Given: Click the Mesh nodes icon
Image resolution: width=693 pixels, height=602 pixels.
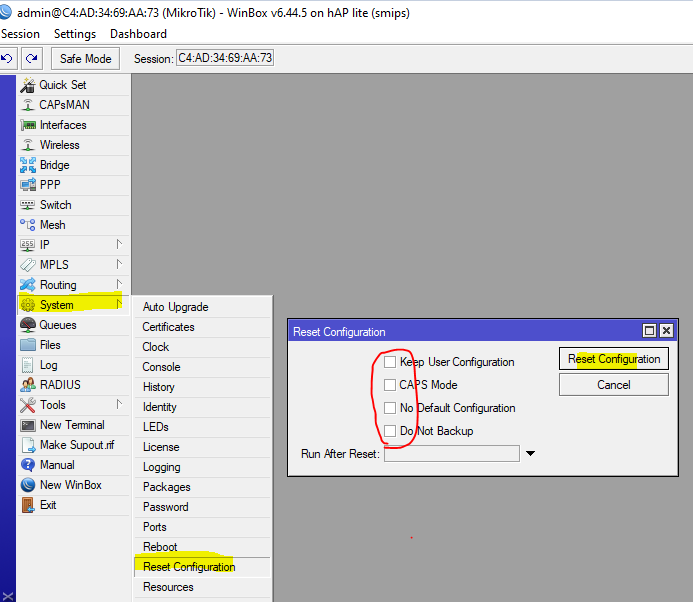Looking at the screenshot, I should click(x=27, y=225).
